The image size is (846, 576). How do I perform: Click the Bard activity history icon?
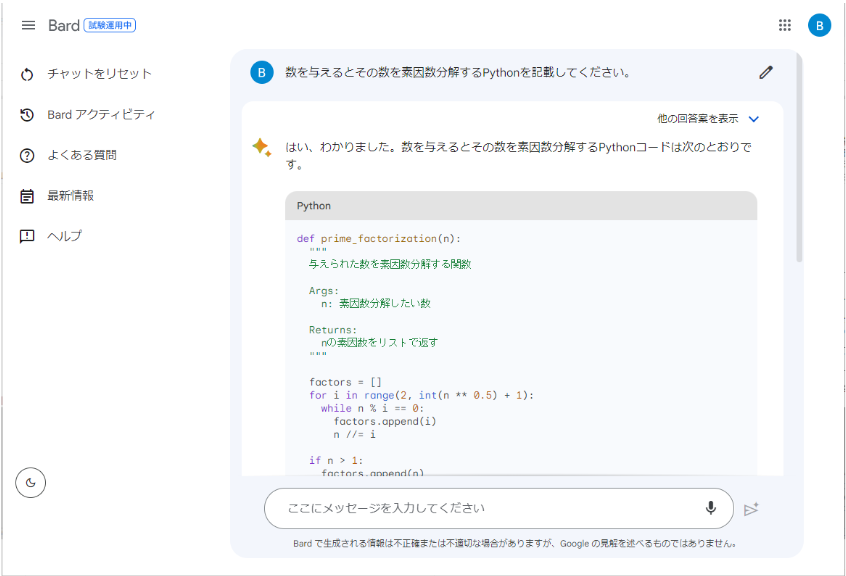(27, 115)
